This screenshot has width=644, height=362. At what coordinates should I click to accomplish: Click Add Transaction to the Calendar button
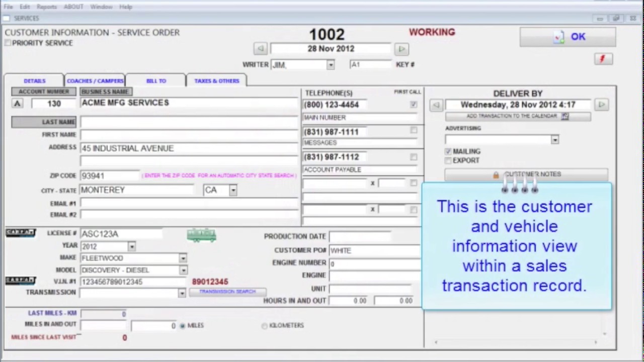pos(518,116)
